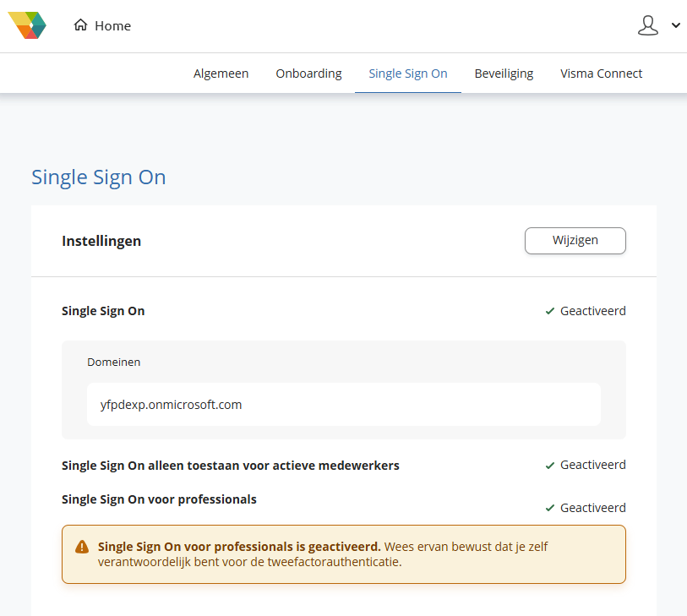The height and width of the screenshot is (616, 687).
Task: Click the Wijzigen button
Action: click(x=575, y=241)
